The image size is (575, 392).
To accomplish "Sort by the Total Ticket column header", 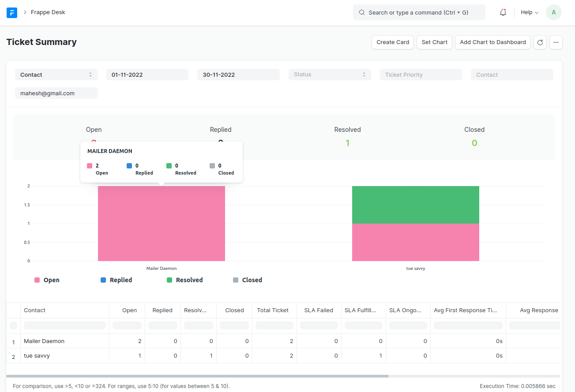I will [273, 310].
